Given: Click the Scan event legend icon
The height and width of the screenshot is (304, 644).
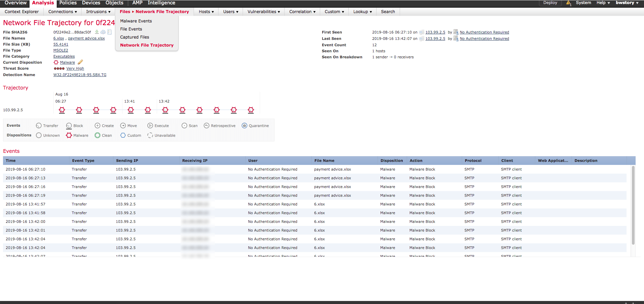Looking at the screenshot, I should tap(184, 126).
